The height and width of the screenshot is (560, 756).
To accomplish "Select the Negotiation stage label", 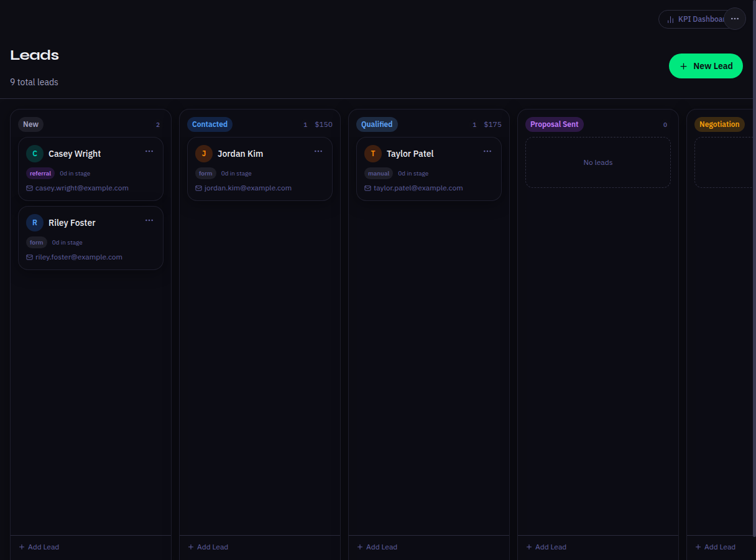I will (x=719, y=124).
